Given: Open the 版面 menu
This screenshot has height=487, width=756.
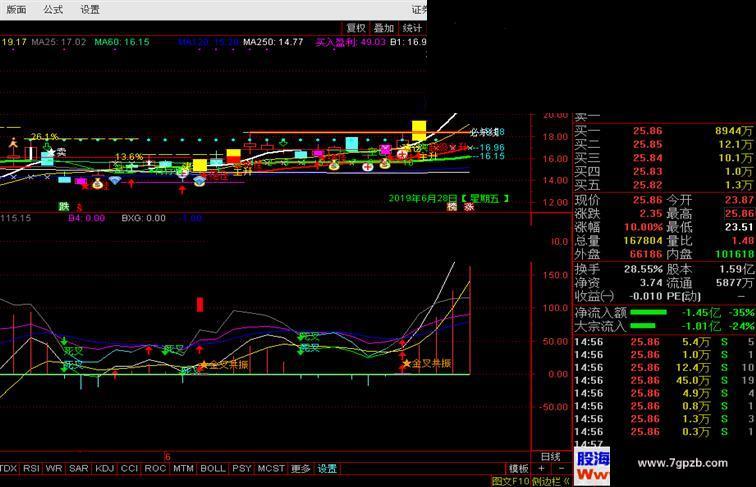Looking at the screenshot, I should [16, 10].
